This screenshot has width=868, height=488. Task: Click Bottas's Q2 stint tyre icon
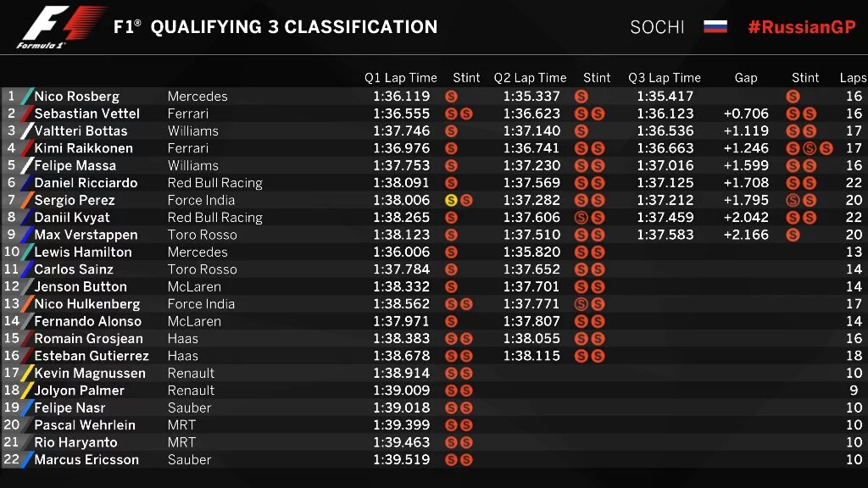pos(581,131)
